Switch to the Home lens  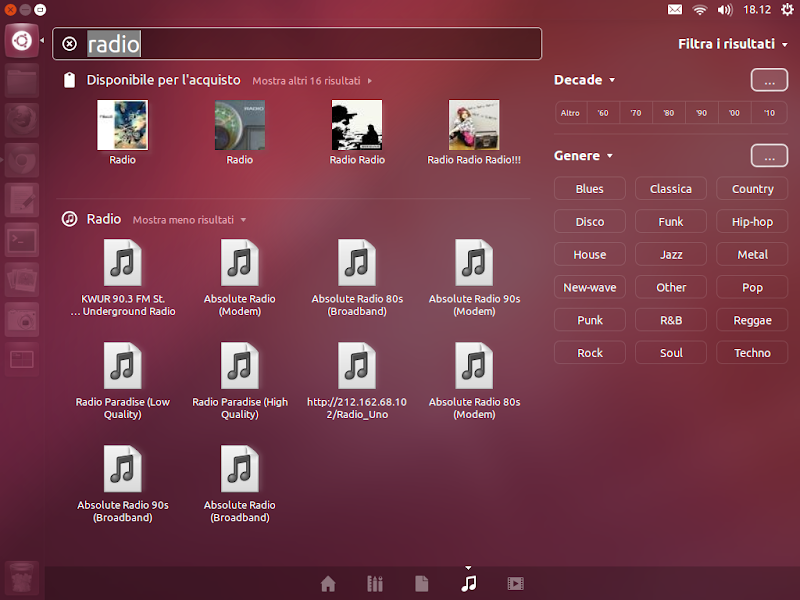click(x=328, y=583)
